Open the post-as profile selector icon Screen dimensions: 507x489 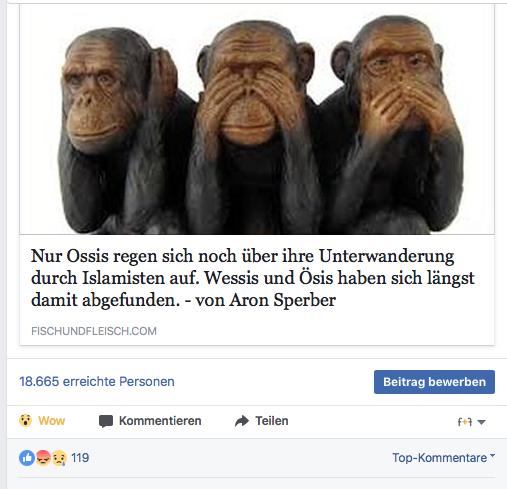tap(465, 422)
